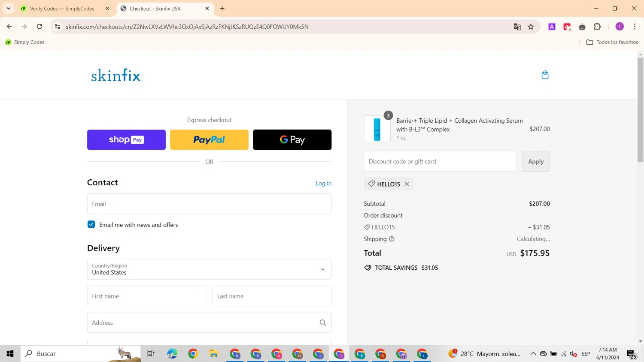Go back to the previous page

tap(9, 27)
